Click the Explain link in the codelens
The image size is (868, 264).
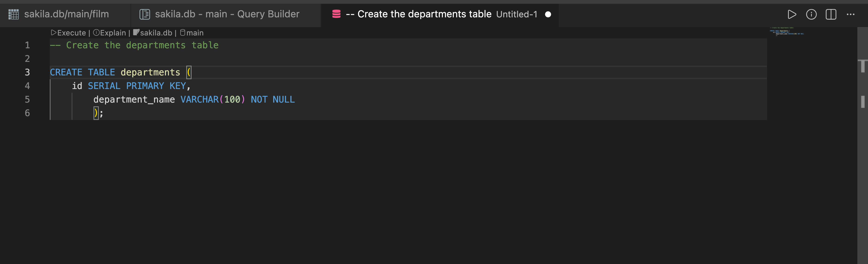[x=113, y=32]
